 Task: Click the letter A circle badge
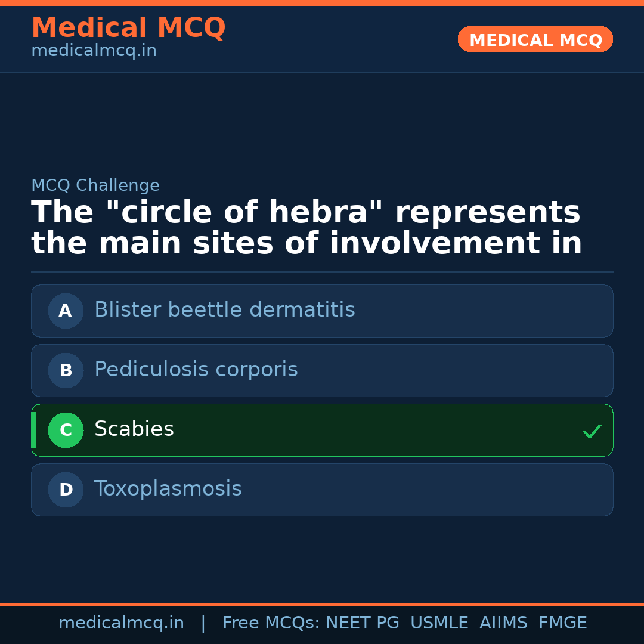coord(66,311)
